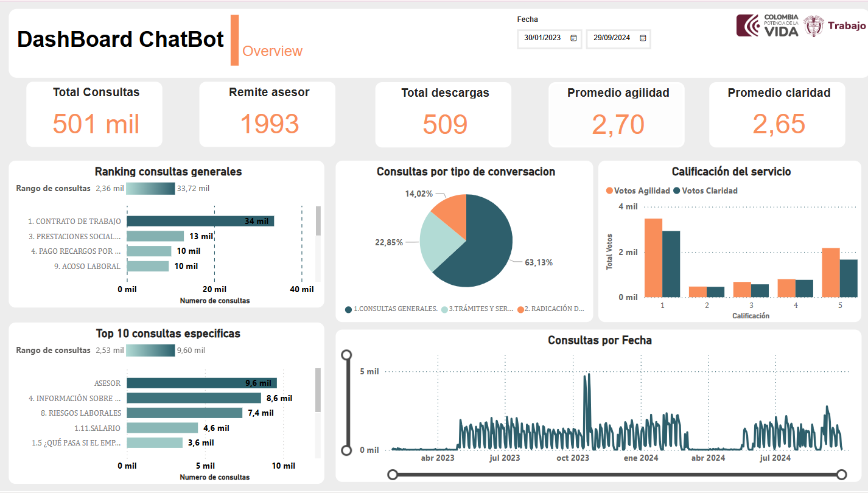Click the Colombia Potencia de la Vida logo
Viewport: 868px width, 493px height.
767,26
